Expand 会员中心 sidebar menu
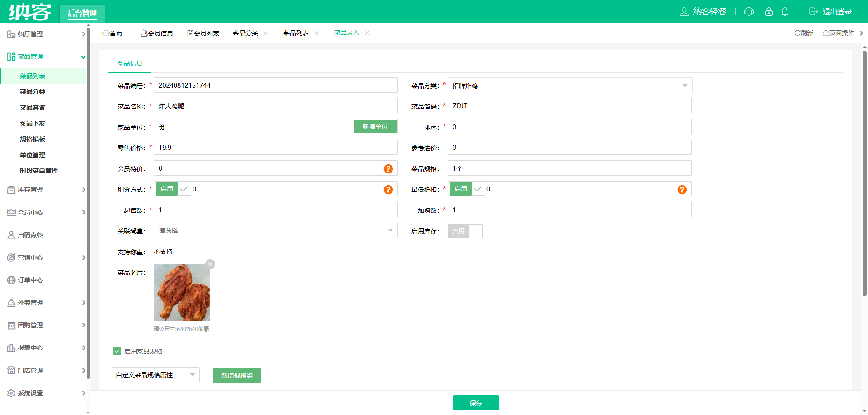This screenshot has width=868, height=415. point(83,213)
